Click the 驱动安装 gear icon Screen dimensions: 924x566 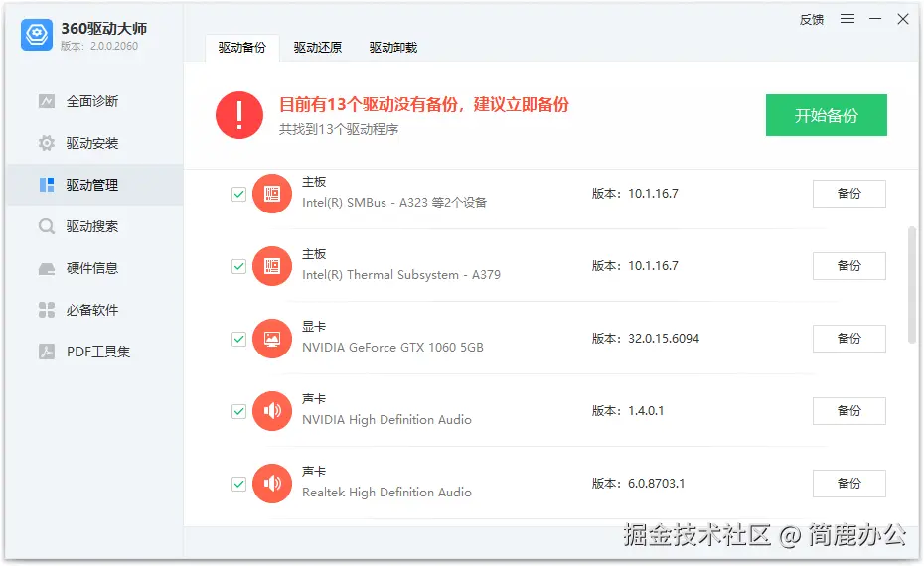pyautogui.click(x=47, y=143)
